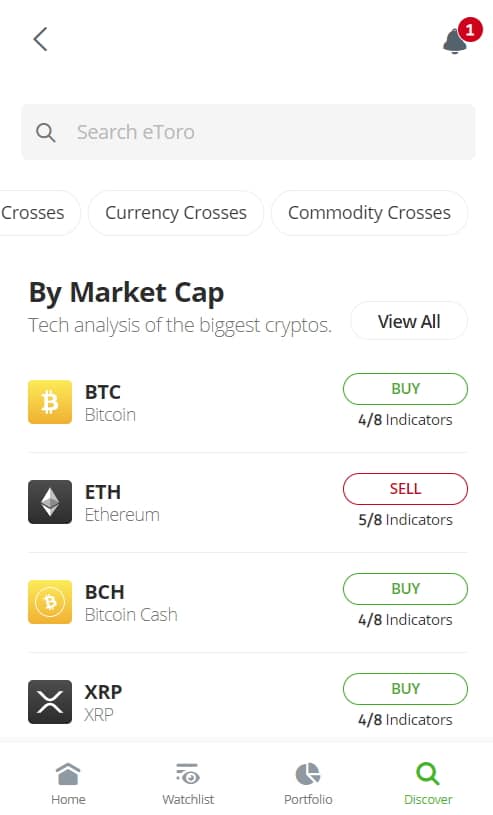Image resolution: width=493 pixels, height=815 pixels.
Task: Tap the BUY button for Bitcoin
Action: point(405,389)
